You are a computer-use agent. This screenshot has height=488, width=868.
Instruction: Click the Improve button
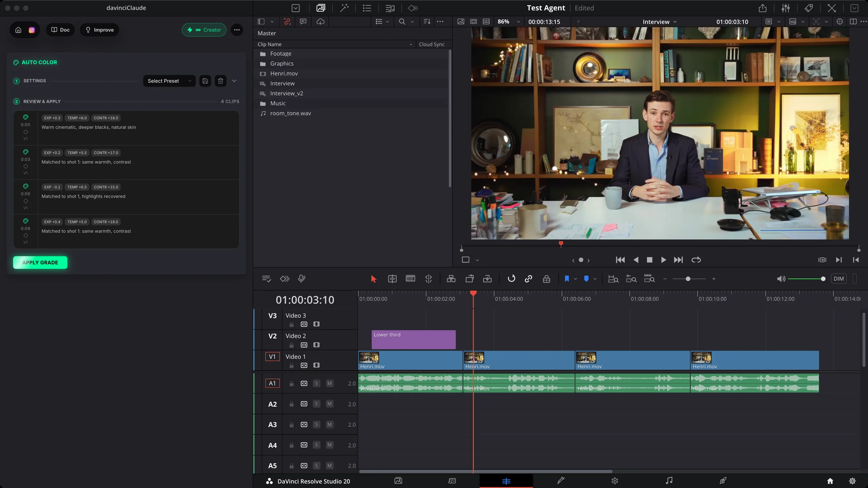point(99,30)
